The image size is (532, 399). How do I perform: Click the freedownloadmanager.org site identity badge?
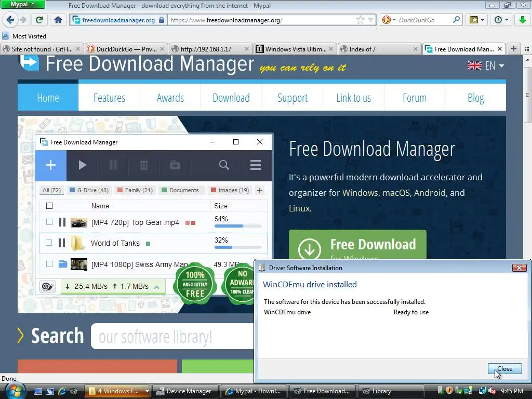tap(118, 20)
